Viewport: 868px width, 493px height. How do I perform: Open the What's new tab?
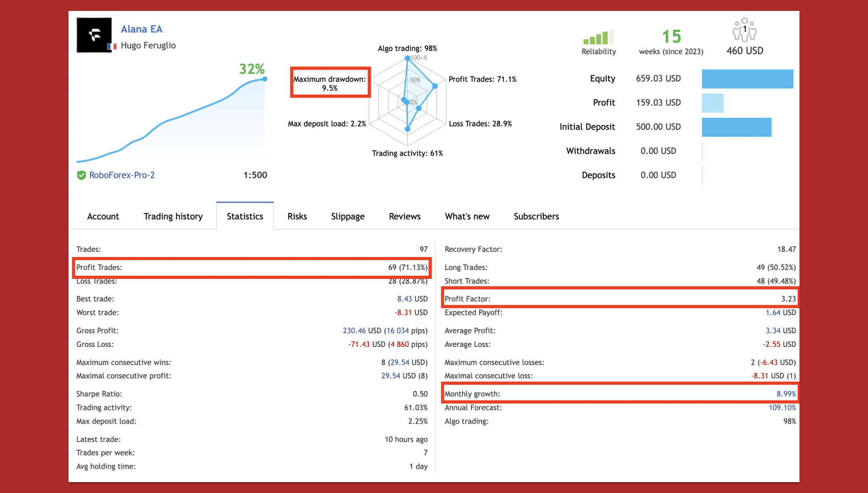coord(467,216)
